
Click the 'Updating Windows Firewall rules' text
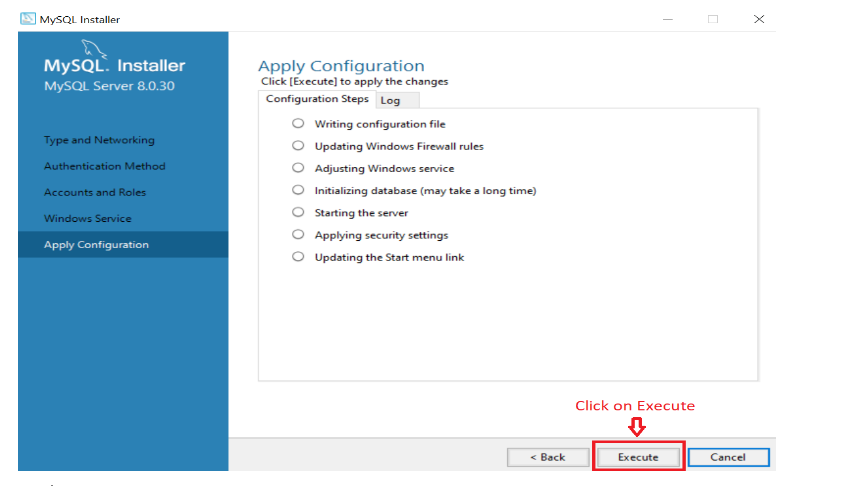point(399,146)
